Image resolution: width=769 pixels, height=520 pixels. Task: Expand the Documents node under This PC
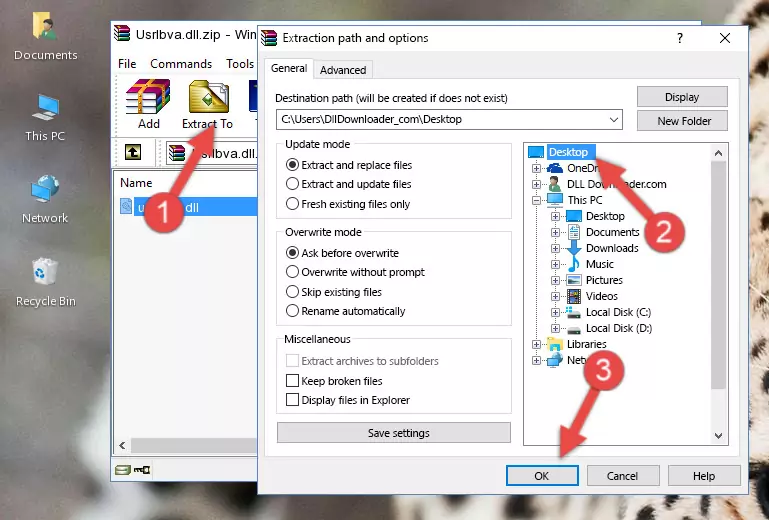point(555,233)
